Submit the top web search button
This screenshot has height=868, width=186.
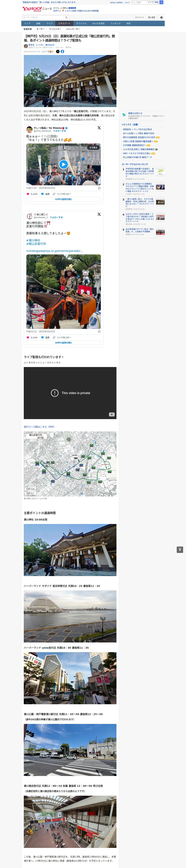point(161,2)
